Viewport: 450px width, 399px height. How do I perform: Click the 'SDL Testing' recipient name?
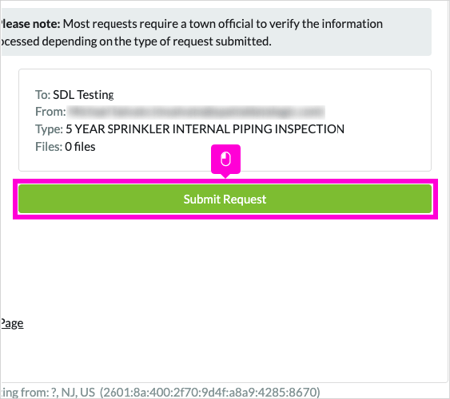click(x=83, y=95)
